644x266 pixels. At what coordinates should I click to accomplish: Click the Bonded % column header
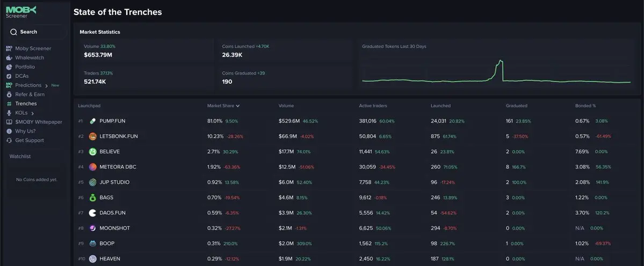pyautogui.click(x=585, y=106)
